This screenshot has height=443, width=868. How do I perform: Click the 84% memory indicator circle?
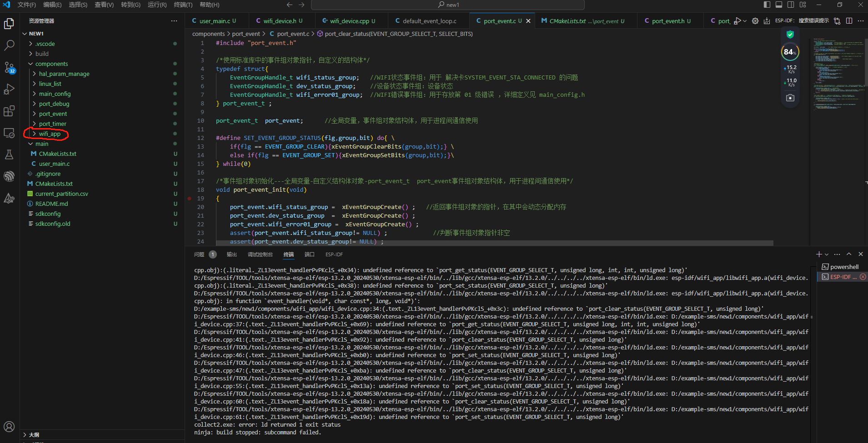coord(790,52)
